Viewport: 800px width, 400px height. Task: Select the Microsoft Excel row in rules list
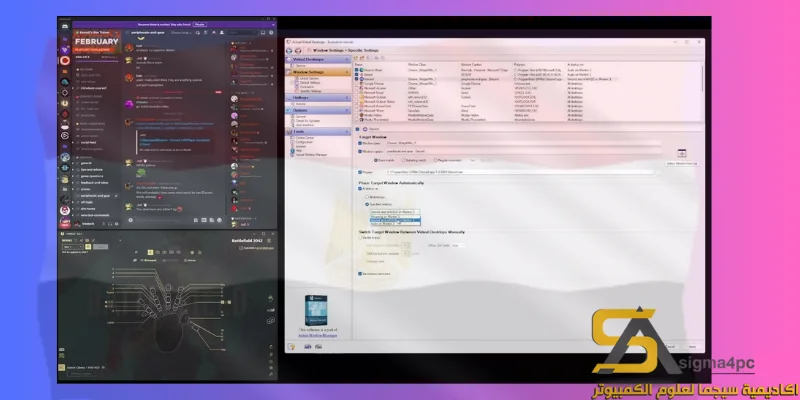(x=528, y=92)
